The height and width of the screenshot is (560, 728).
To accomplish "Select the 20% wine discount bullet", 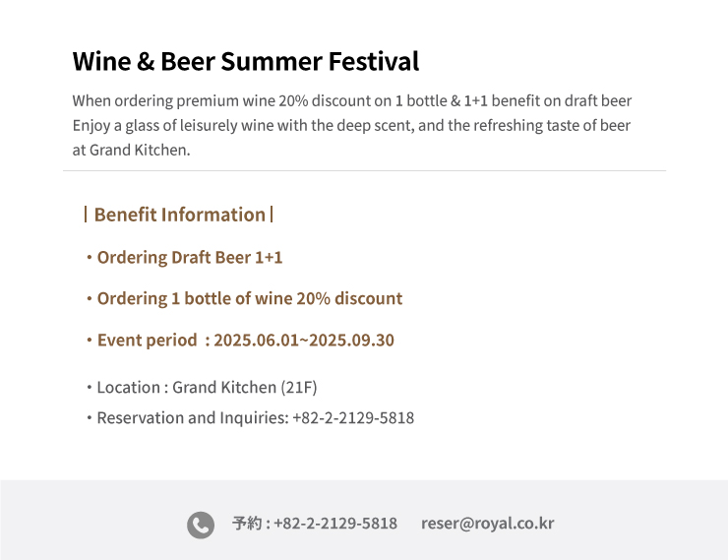I will tap(249, 298).
